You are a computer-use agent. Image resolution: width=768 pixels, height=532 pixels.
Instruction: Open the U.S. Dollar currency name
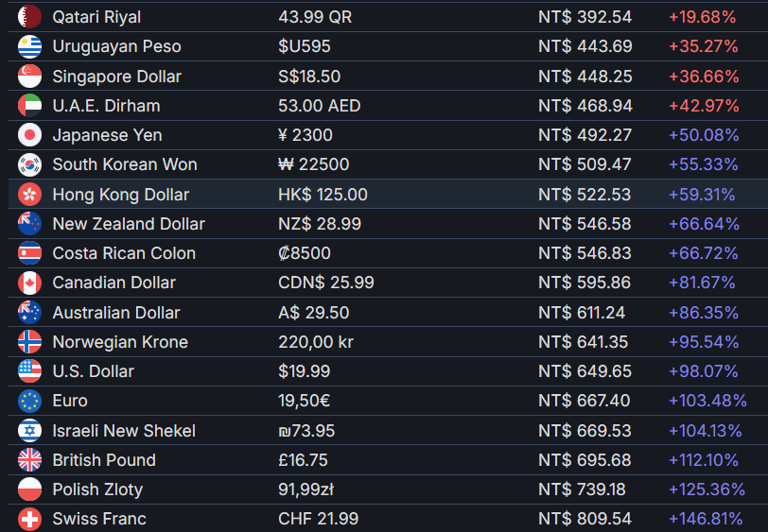[x=93, y=371]
